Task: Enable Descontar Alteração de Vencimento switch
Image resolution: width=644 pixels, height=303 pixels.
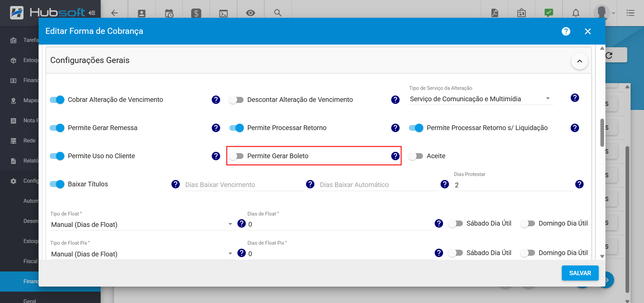Action: [236, 100]
